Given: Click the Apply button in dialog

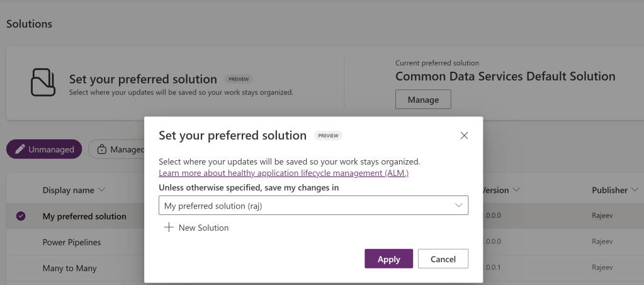Looking at the screenshot, I should pyautogui.click(x=388, y=259).
